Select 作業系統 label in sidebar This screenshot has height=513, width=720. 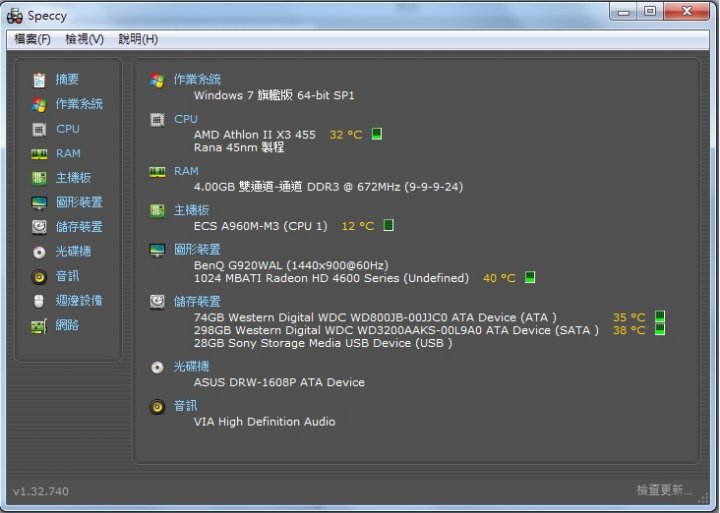click(x=79, y=104)
